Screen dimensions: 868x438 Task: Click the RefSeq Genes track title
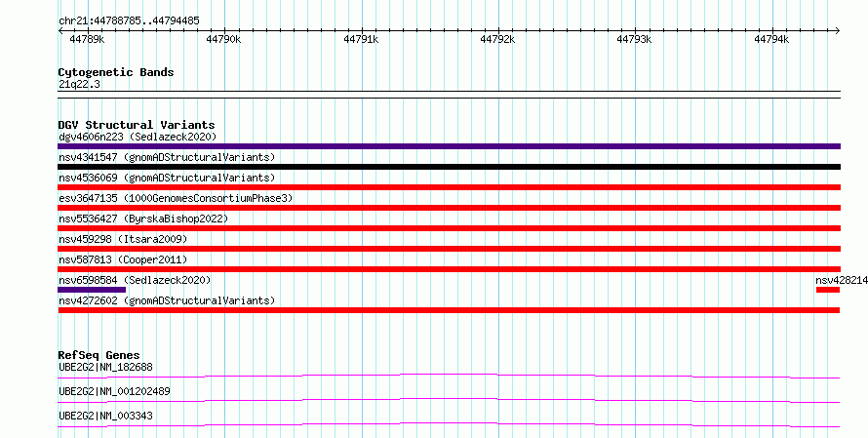[x=99, y=355]
